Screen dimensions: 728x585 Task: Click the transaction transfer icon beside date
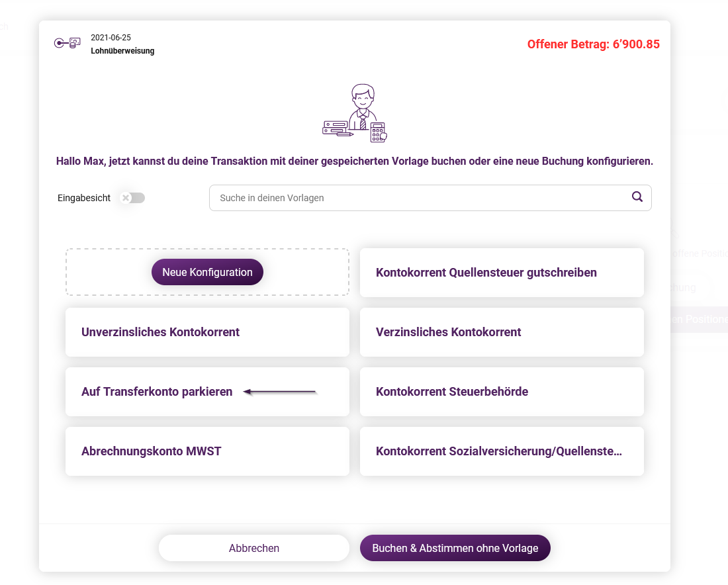coord(68,43)
